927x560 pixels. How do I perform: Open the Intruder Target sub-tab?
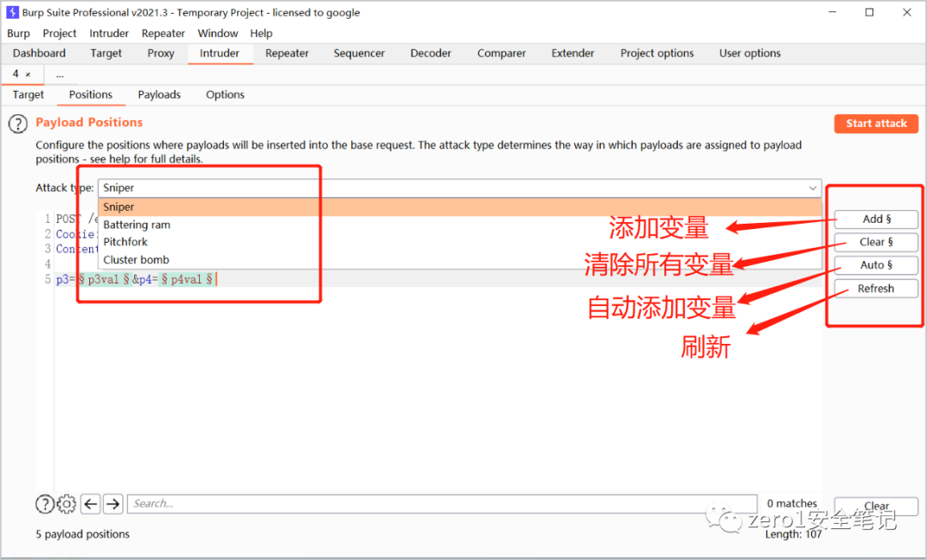tap(28, 94)
